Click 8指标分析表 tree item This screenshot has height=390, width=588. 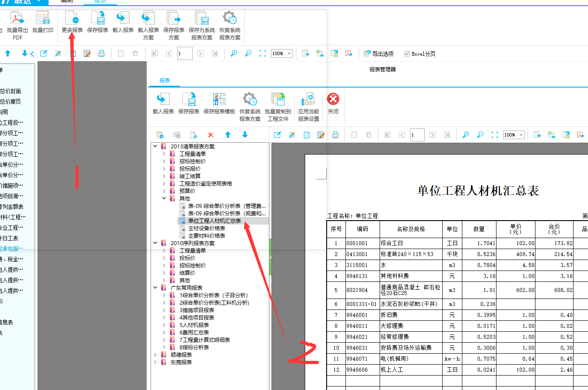[x=194, y=347]
